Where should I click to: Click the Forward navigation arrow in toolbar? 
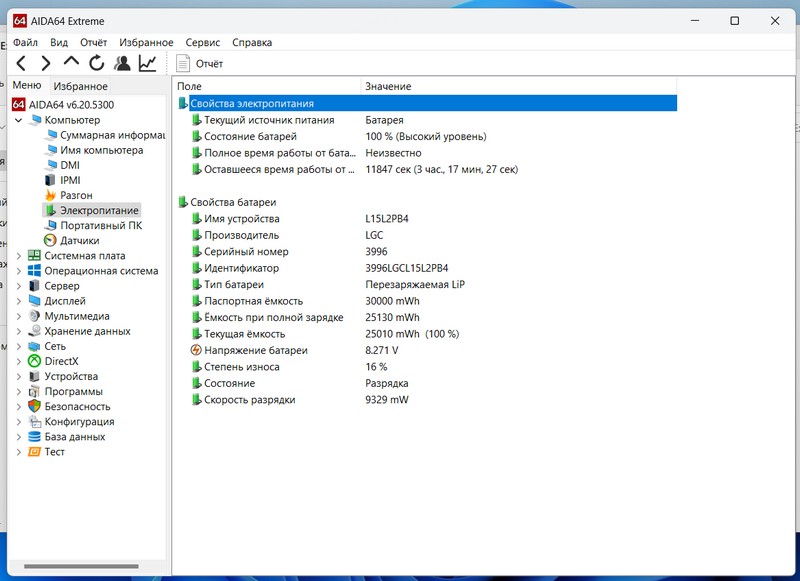point(46,63)
